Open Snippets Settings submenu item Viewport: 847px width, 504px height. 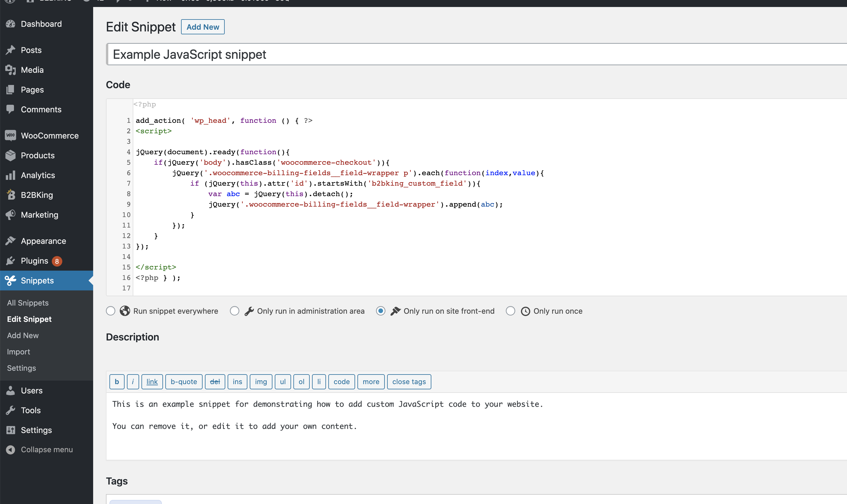click(x=22, y=368)
